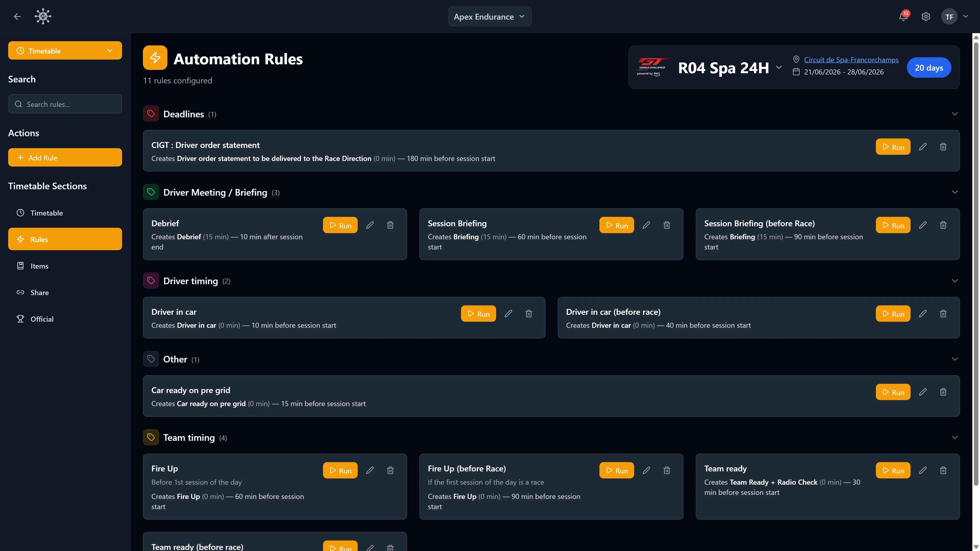This screenshot has width=980, height=551.
Task: Delete Driver in car (before race) rule
Action: (943, 314)
